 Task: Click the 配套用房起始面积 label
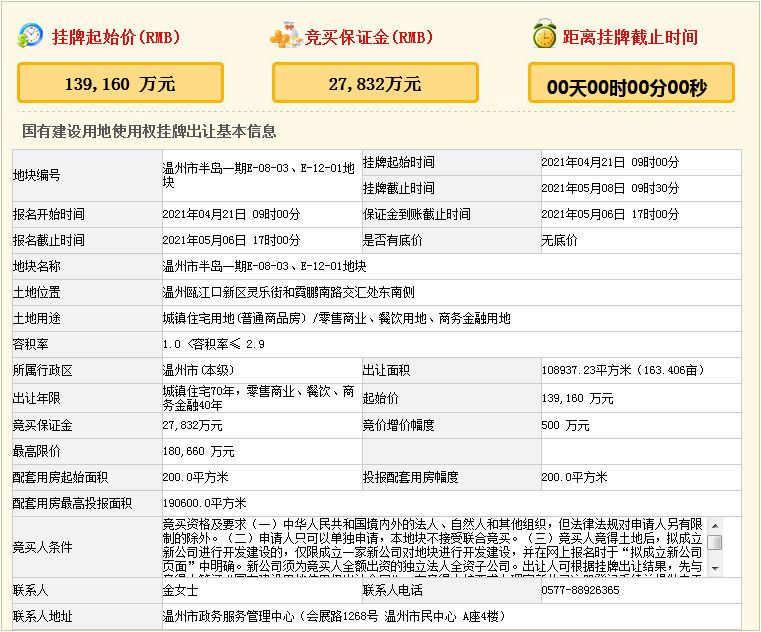point(60,477)
